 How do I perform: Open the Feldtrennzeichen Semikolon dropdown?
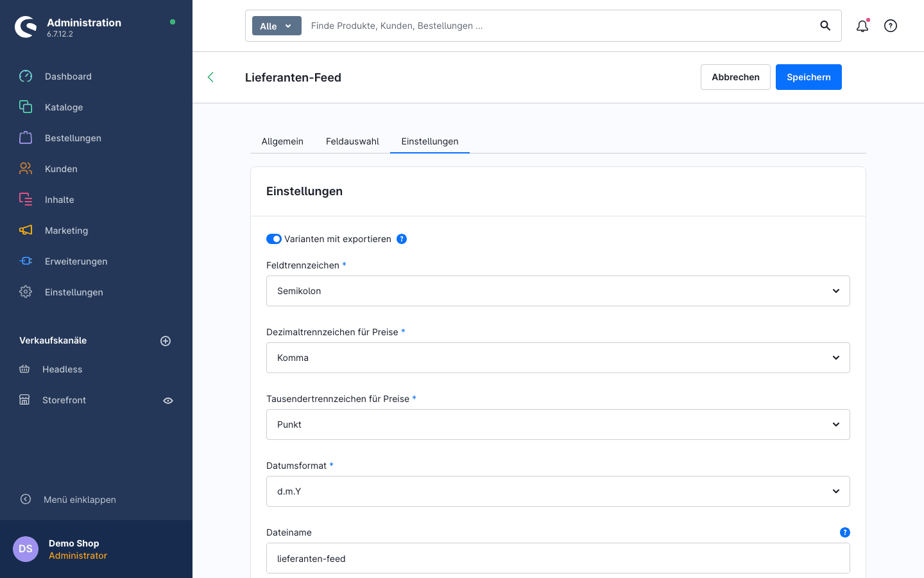point(558,291)
